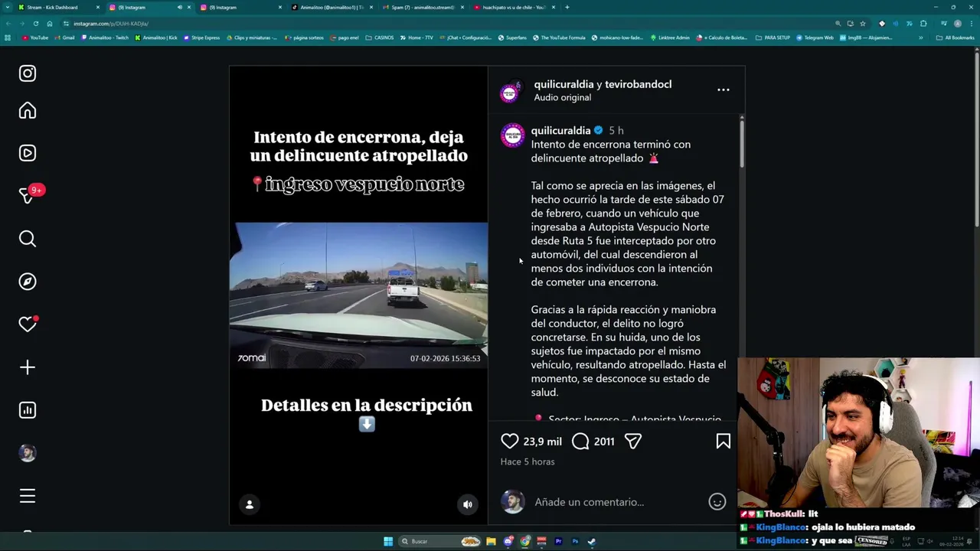Click the dashcam video to pause
The height and width of the screenshot is (551, 980).
(358, 295)
